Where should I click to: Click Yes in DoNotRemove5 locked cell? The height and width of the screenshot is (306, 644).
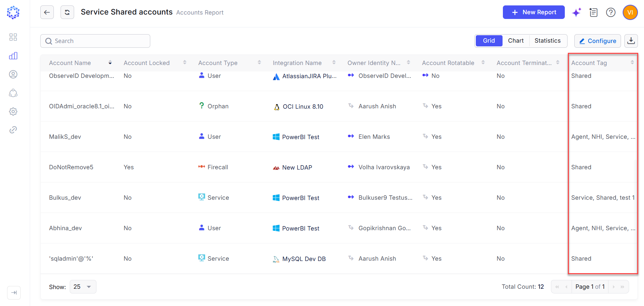pos(129,167)
